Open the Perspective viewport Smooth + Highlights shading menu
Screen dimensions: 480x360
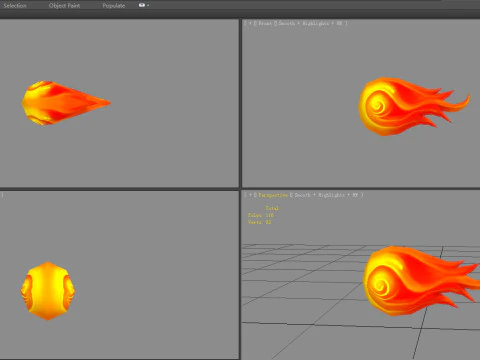point(327,195)
